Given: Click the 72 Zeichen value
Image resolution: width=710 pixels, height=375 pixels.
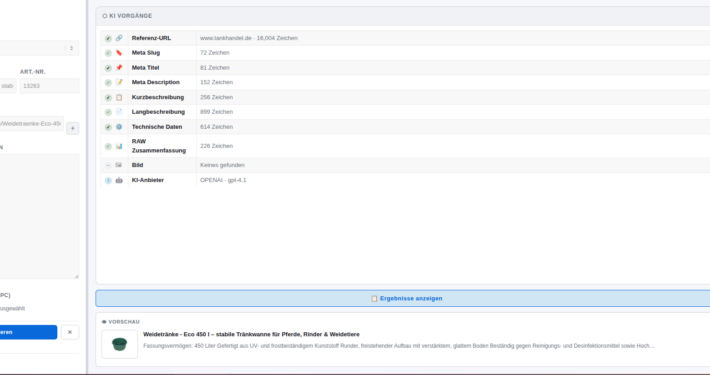Looking at the screenshot, I should point(215,53).
